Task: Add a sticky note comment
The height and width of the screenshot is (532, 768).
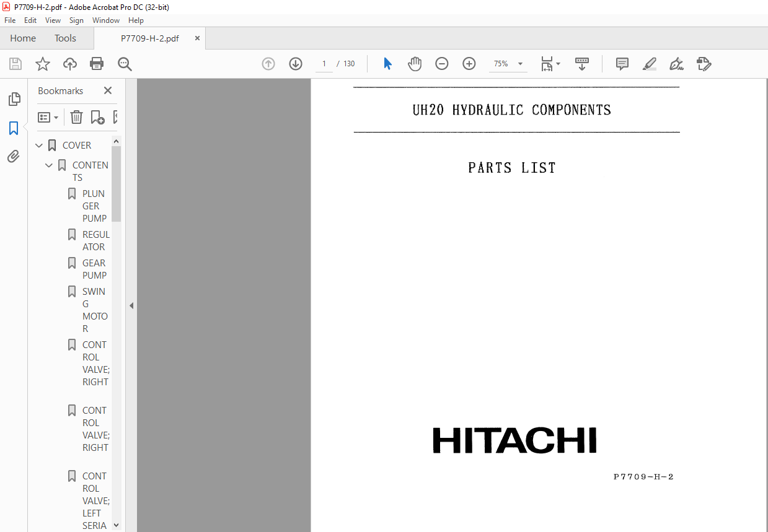Action: pyautogui.click(x=622, y=64)
